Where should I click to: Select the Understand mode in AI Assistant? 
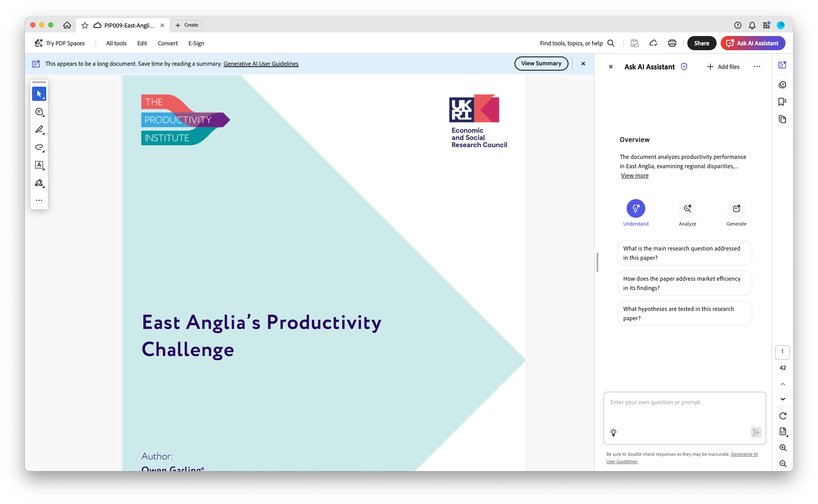(x=636, y=208)
